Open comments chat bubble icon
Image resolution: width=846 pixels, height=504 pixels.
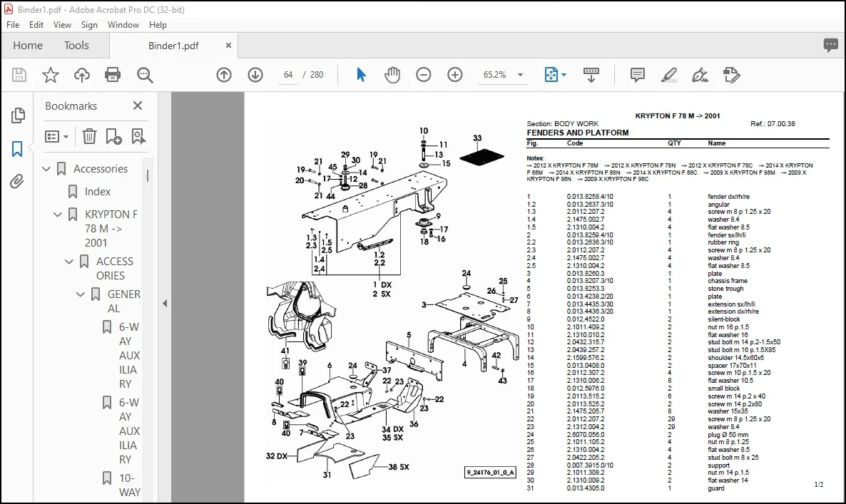[830, 46]
